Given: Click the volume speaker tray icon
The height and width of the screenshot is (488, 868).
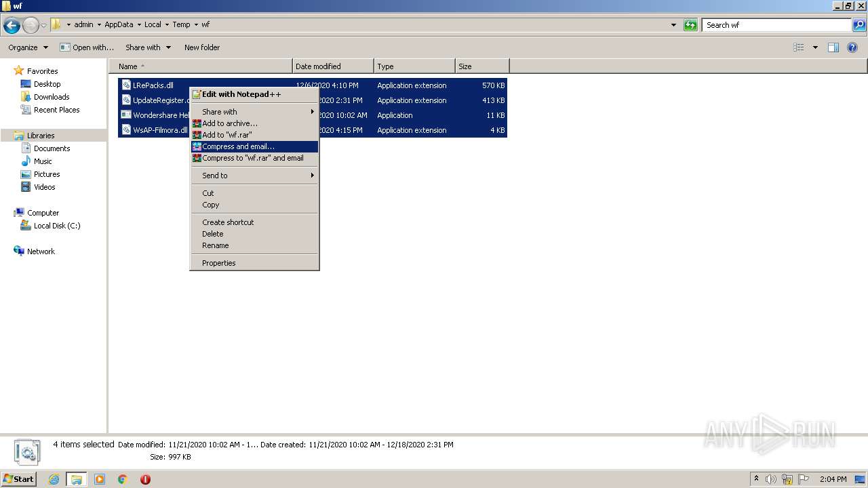Looking at the screenshot, I should point(771,479).
